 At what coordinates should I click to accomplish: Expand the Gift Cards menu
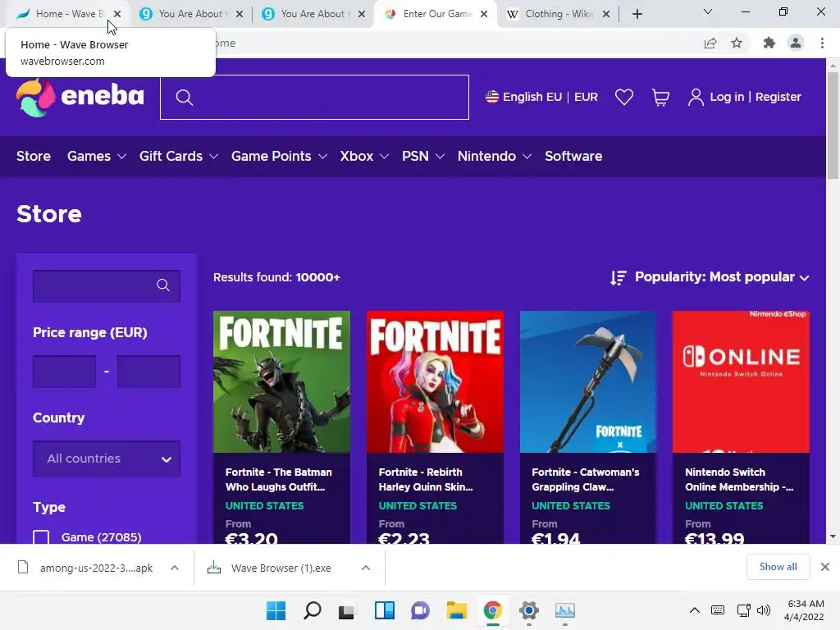178,156
